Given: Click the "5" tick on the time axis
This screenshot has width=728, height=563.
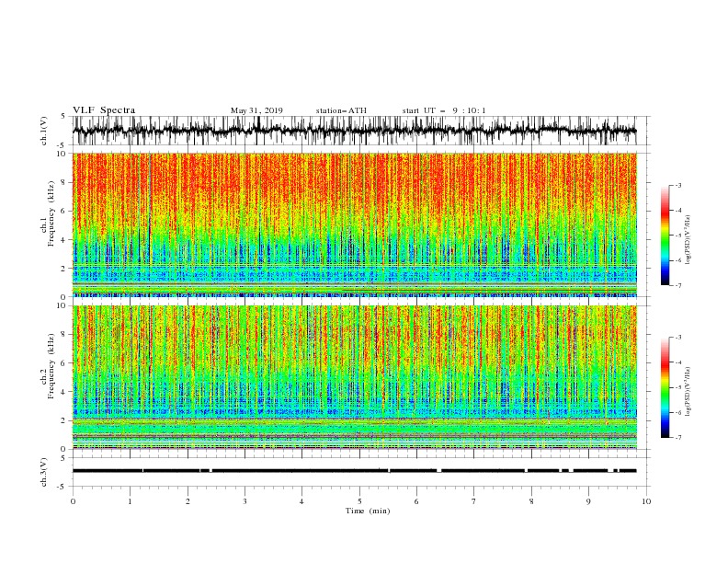Looking at the screenshot, I should tap(359, 501).
